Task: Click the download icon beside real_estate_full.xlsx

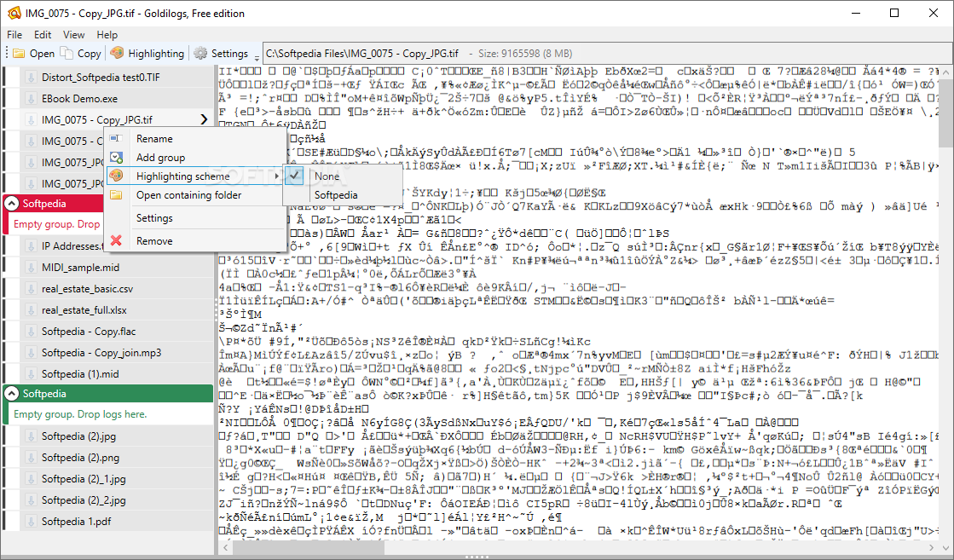Action: point(31,310)
